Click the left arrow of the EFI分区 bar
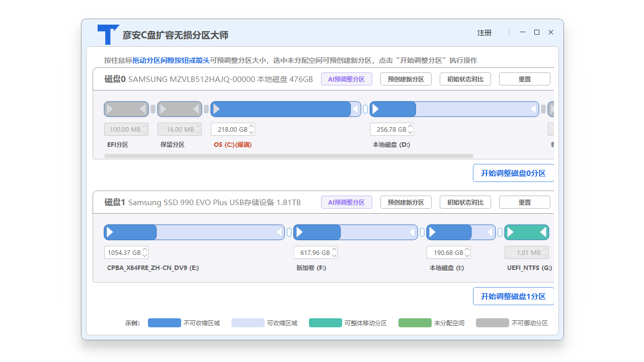Image resolution: width=644 pixels, height=362 pixels. tap(110, 109)
